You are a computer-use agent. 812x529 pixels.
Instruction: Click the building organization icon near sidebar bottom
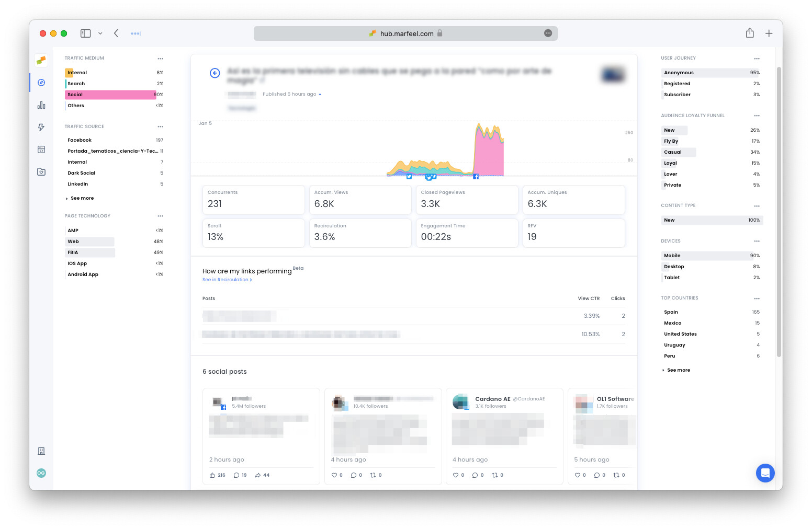pos(41,451)
